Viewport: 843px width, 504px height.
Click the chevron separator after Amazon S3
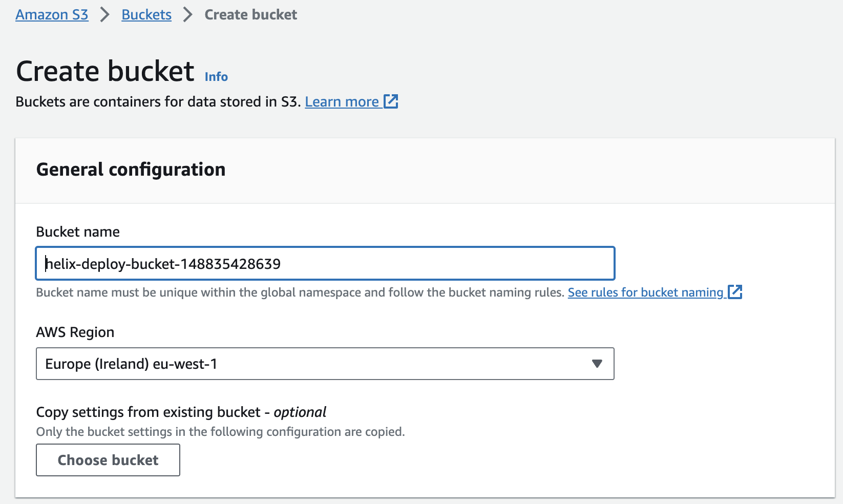pyautogui.click(x=105, y=15)
